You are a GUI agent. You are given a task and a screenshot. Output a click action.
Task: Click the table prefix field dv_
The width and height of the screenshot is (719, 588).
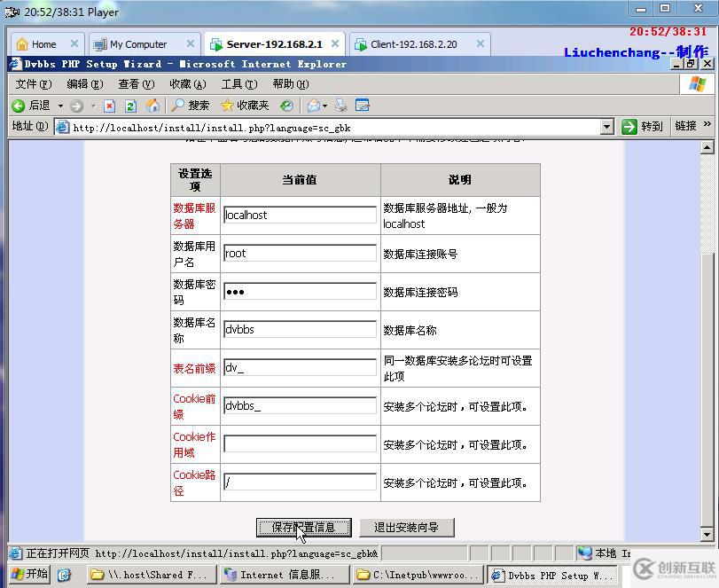click(301, 367)
